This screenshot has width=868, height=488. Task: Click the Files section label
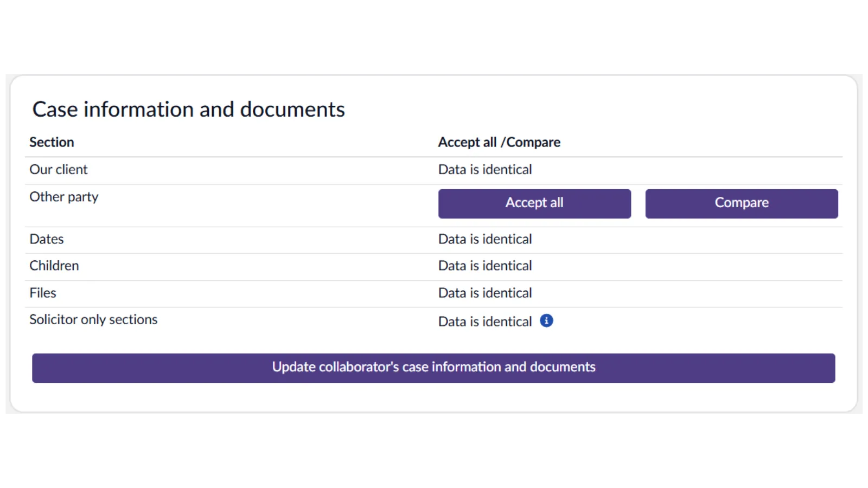coord(43,293)
